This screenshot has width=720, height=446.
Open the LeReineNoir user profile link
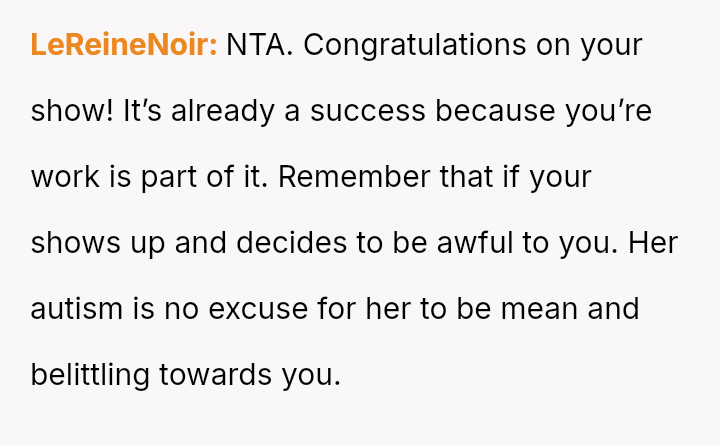[x=123, y=46]
